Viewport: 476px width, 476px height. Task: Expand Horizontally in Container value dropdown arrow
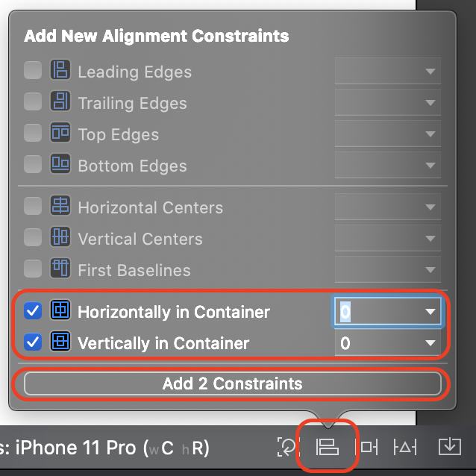[x=430, y=311]
